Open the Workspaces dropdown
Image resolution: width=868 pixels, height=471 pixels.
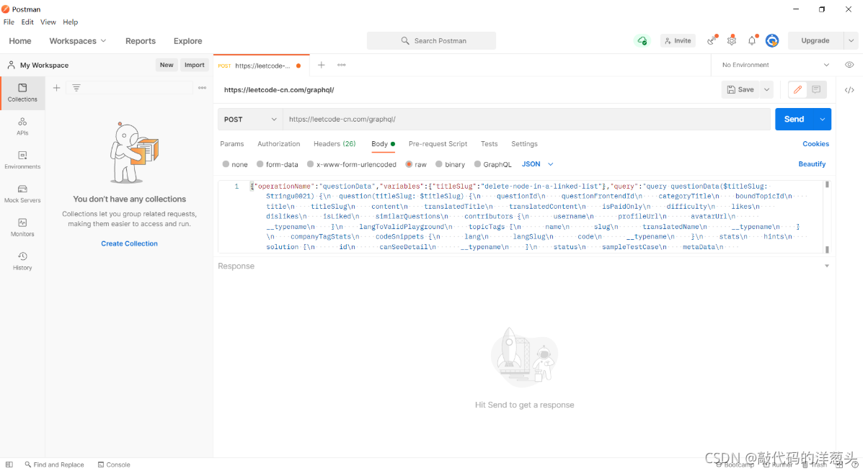tap(77, 41)
